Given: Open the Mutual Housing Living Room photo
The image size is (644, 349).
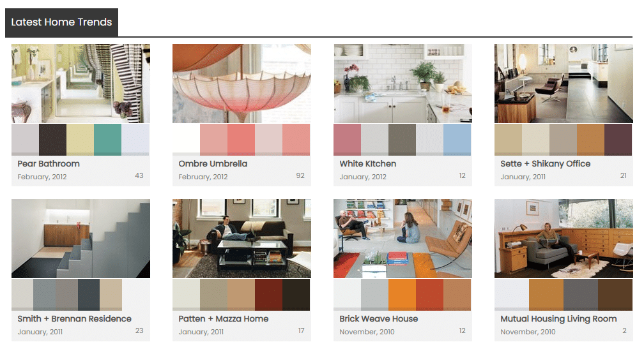Looking at the screenshot, I should point(563,239).
